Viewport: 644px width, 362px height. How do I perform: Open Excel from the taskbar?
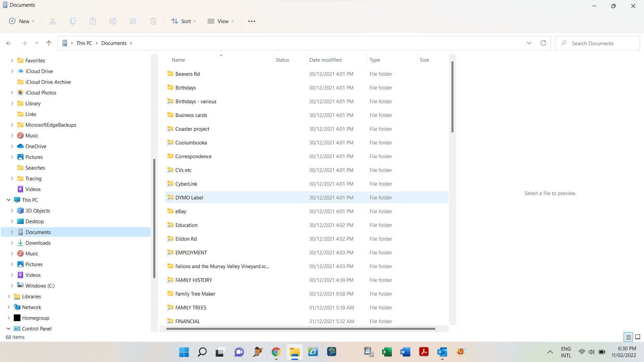tap(387, 352)
